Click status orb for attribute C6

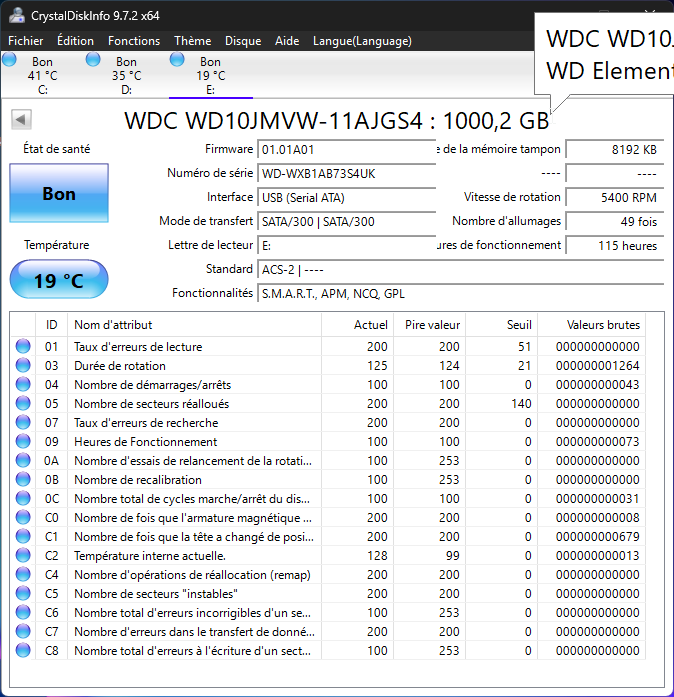[23, 613]
